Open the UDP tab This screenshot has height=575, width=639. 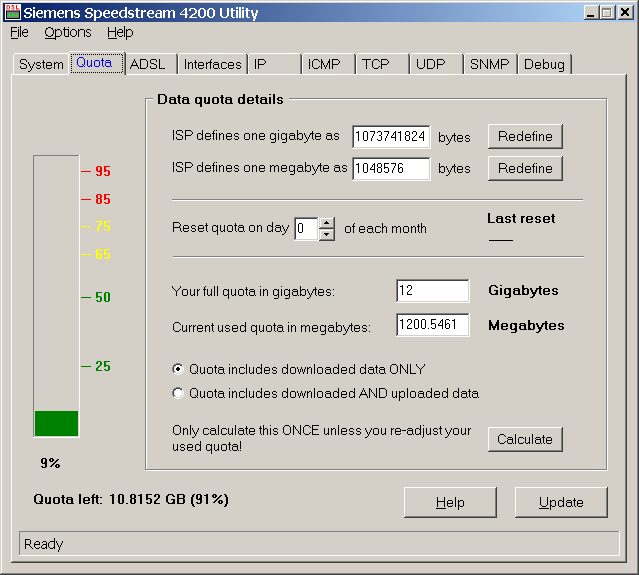436,64
